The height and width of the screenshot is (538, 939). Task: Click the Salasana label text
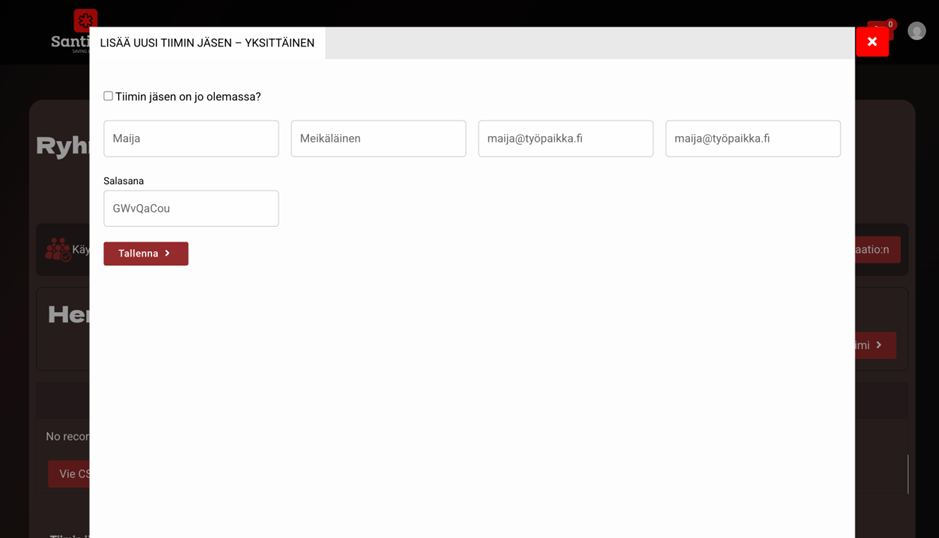tap(124, 181)
